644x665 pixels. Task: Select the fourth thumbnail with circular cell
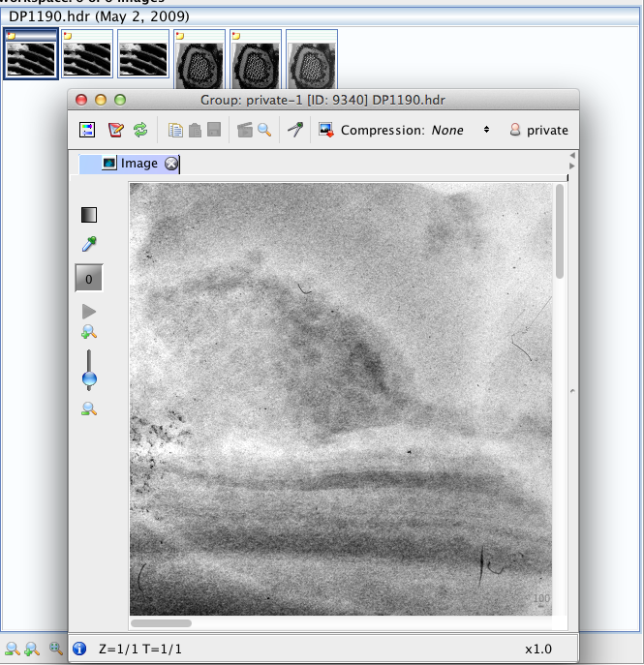199,58
